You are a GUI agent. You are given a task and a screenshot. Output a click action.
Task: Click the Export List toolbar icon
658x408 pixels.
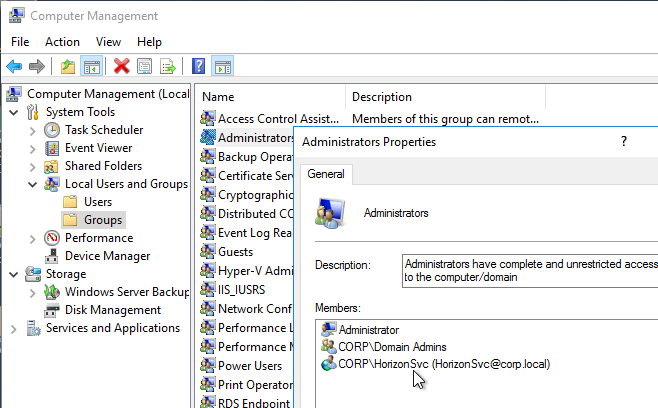click(167, 66)
